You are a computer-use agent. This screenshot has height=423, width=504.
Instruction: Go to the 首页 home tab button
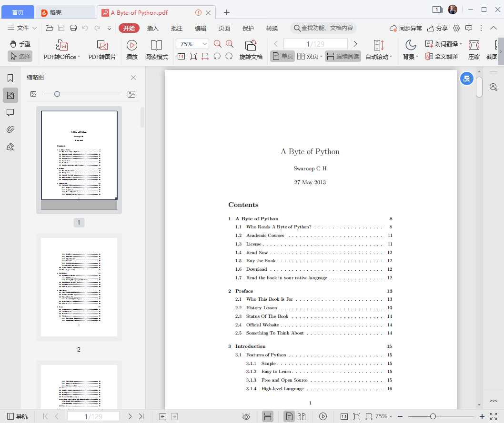[18, 12]
